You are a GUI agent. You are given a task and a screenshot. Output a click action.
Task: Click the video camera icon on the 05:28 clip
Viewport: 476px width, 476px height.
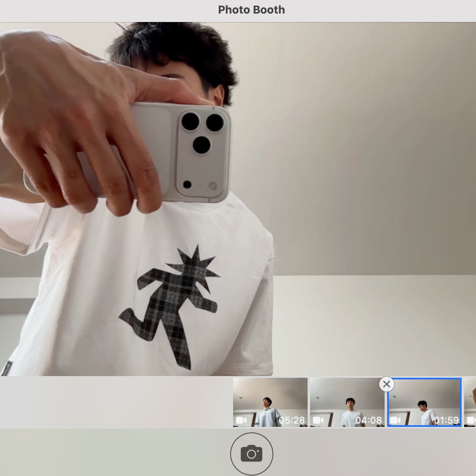click(241, 420)
